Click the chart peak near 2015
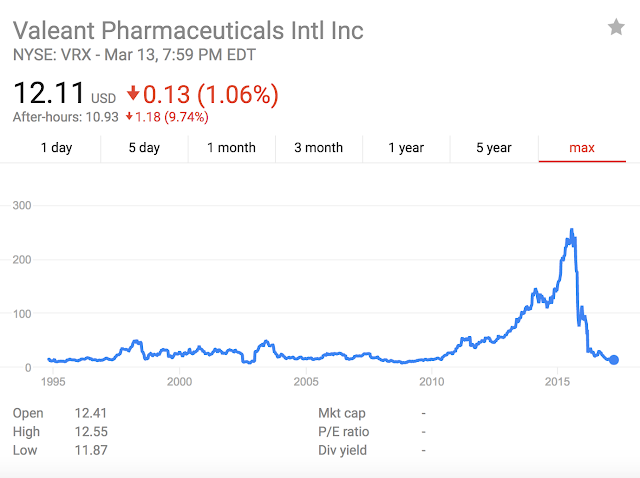This screenshot has width=640, height=478. pyautogui.click(x=571, y=231)
